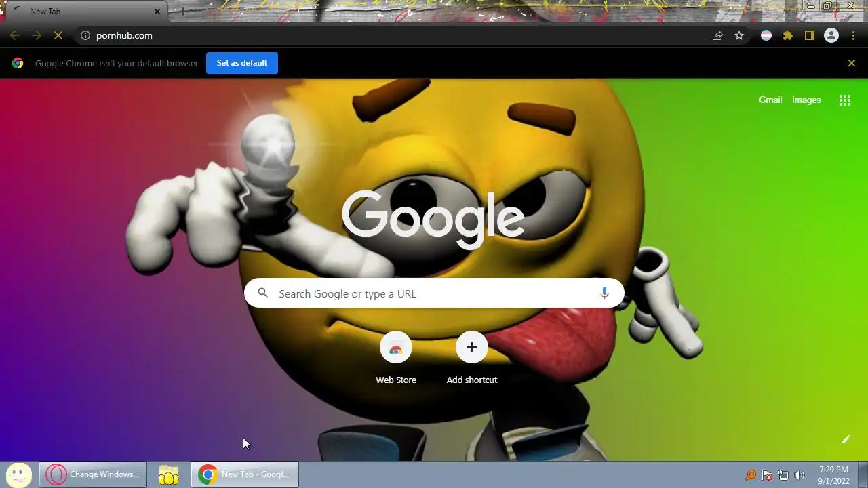Click the orange magnifier tray icon

pyautogui.click(x=751, y=475)
